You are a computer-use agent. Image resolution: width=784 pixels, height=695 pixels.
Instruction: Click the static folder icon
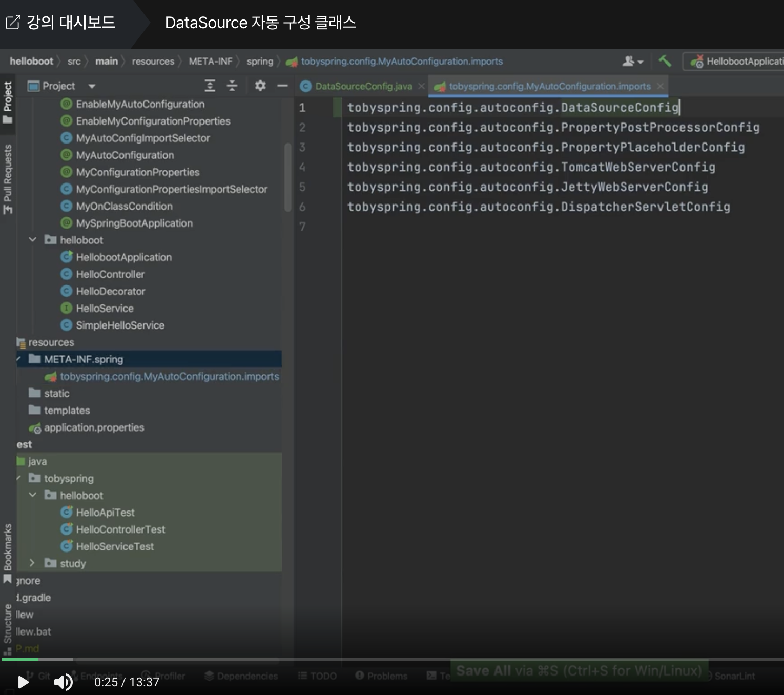point(35,393)
